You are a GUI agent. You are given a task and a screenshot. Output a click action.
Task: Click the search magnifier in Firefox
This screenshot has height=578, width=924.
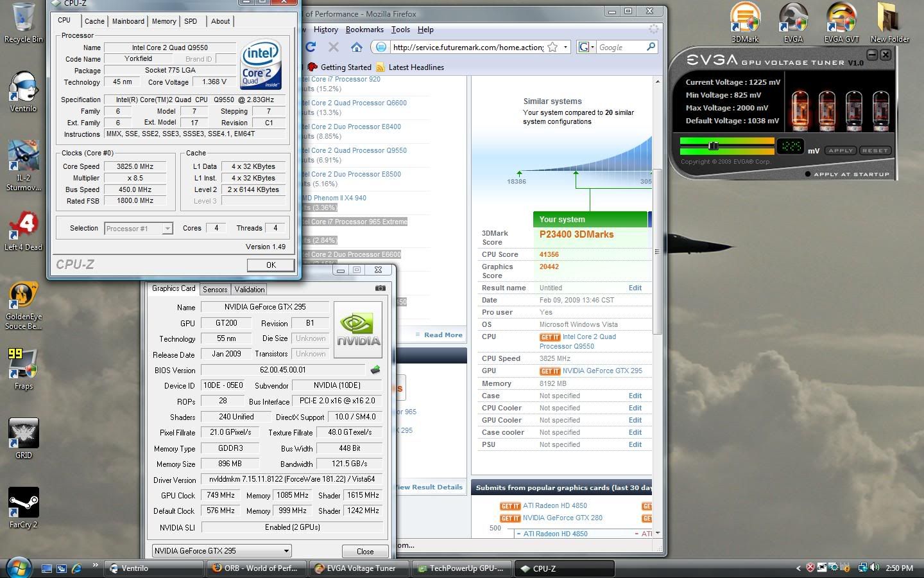tap(651, 47)
